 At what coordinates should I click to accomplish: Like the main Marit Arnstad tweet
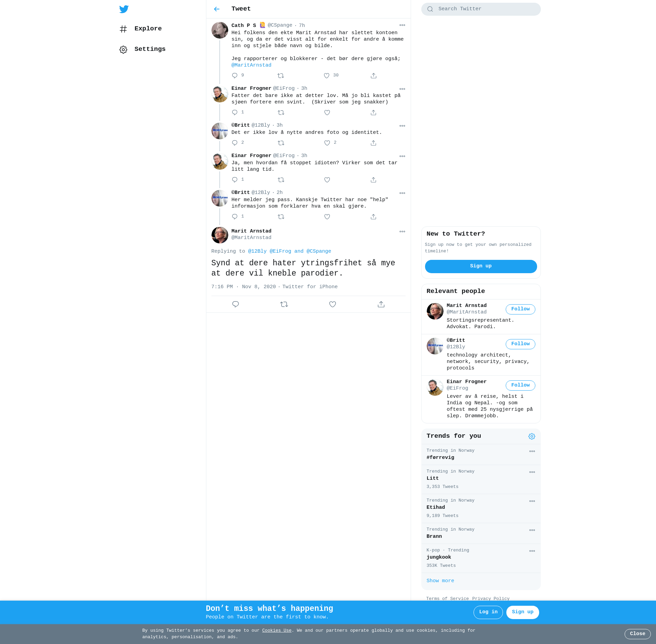point(332,304)
